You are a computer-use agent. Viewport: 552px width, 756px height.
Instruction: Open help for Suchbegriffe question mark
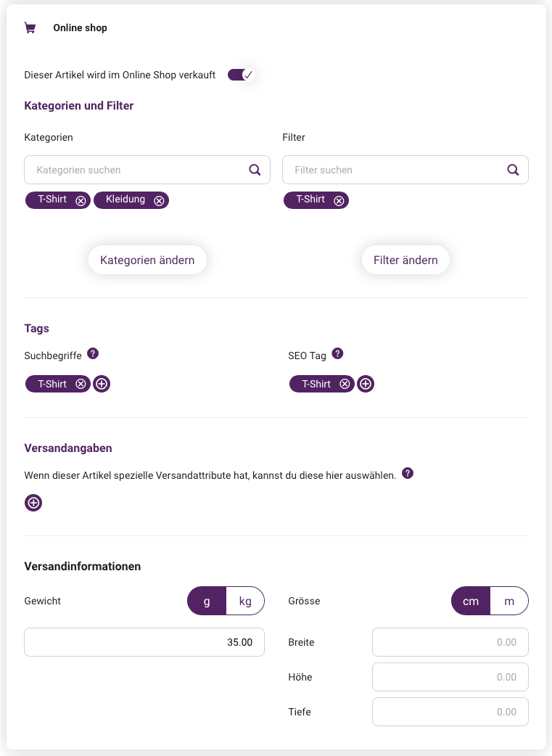pos(93,353)
